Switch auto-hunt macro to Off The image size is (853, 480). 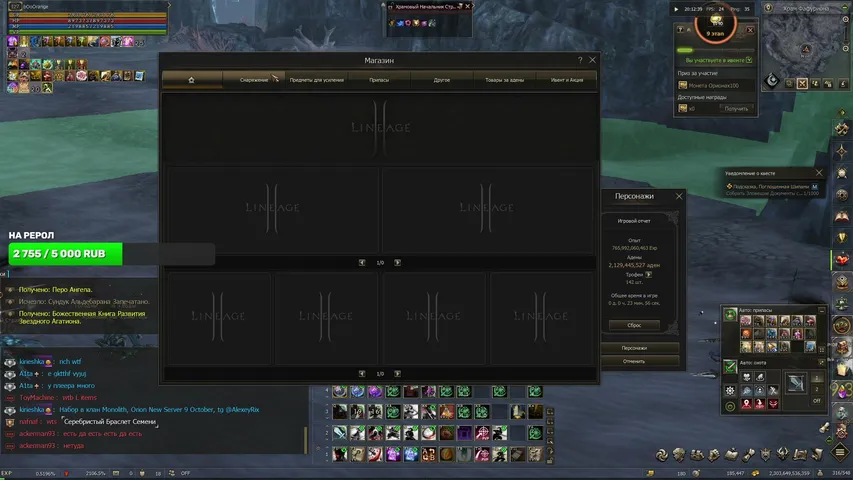pyautogui.click(x=817, y=401)
